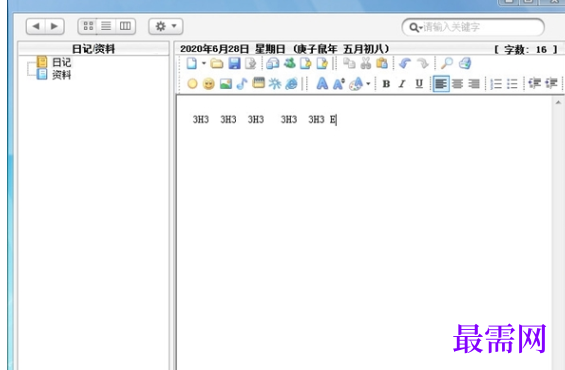Click the first '3H3' text in the editor
This screenshot has width=565, height=370.
201,120
